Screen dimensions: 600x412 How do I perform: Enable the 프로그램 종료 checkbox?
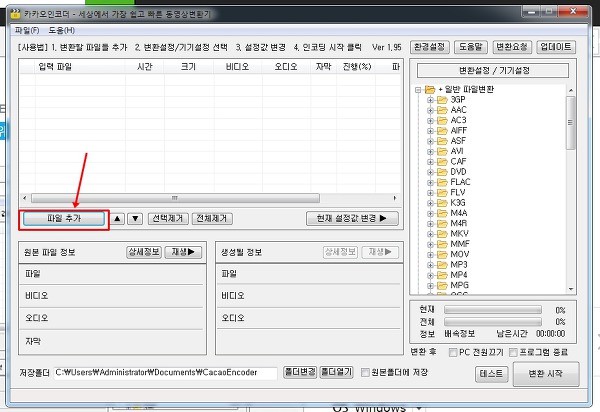513,352
